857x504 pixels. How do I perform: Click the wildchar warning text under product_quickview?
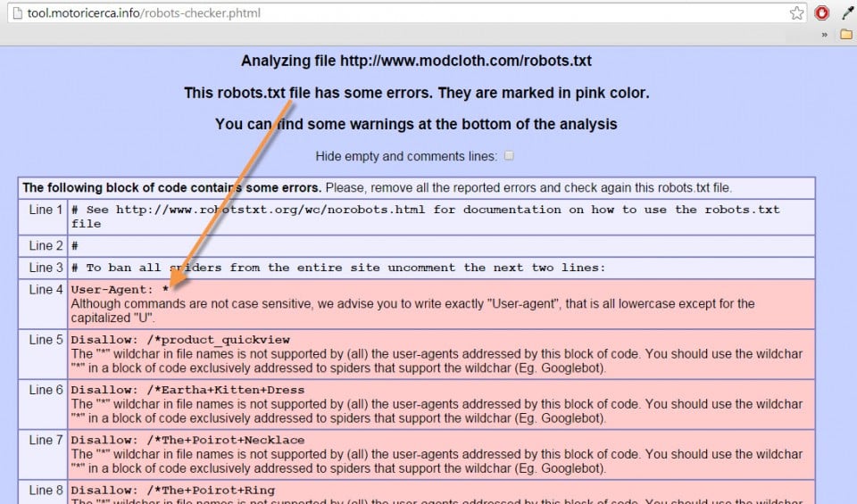[437, 361]
